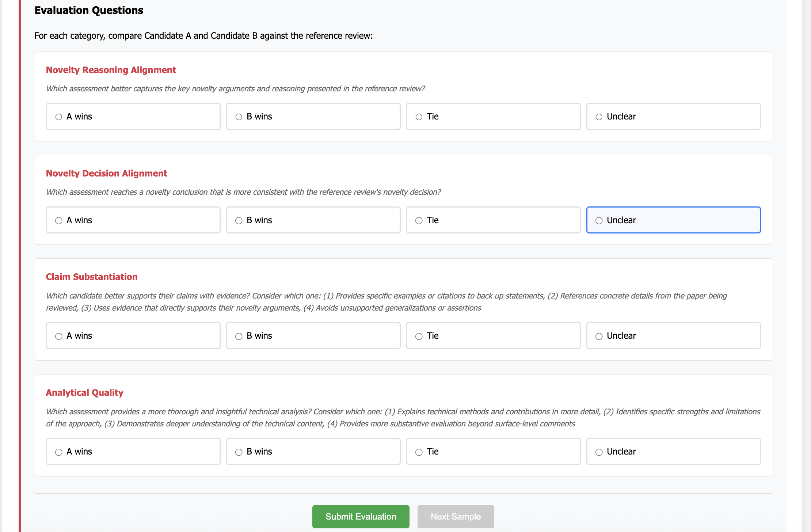Pick 'B wins' under Novelty Decision Alignment
This screenshot has height=532, width=811.
click(239, 221)
